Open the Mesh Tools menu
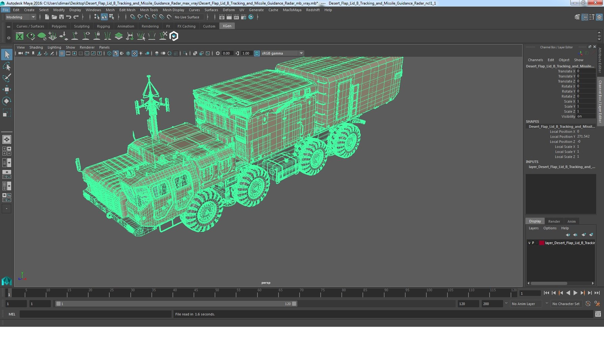The height and width of the screenshot is (364, 604). pos(149,10)
